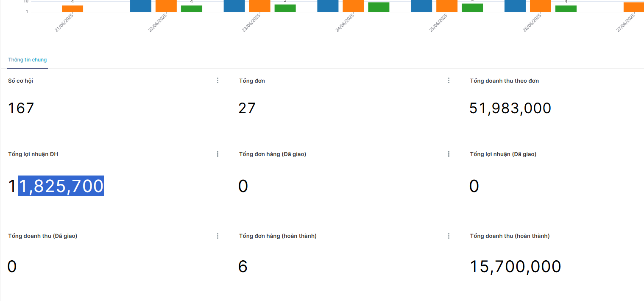
Task: Click the Tổng đơn hàng (hoàn thành) value 6
Action: point(243,267)
